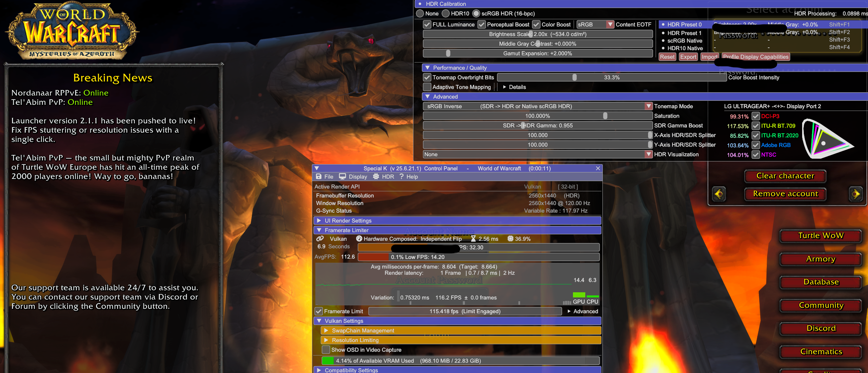Toggle Perceptual Boost checkbox
Screen dimensions: 868x373
[482, 24]
